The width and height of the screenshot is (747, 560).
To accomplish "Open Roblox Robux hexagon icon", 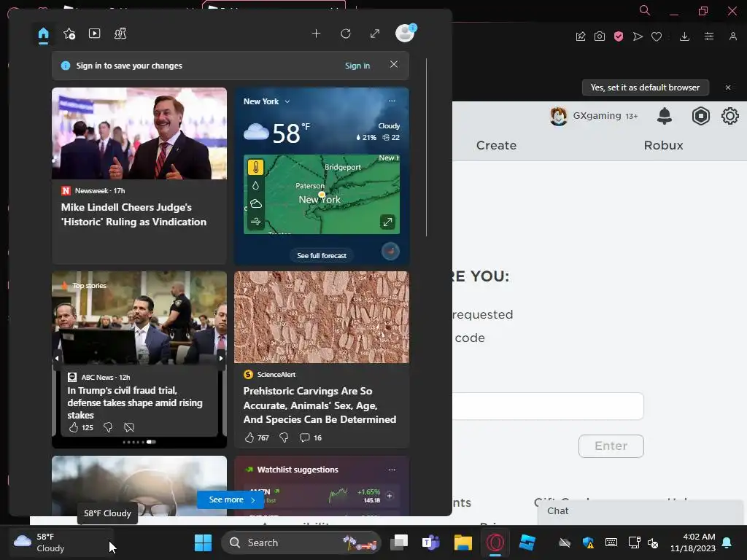I will pos(701,116).
